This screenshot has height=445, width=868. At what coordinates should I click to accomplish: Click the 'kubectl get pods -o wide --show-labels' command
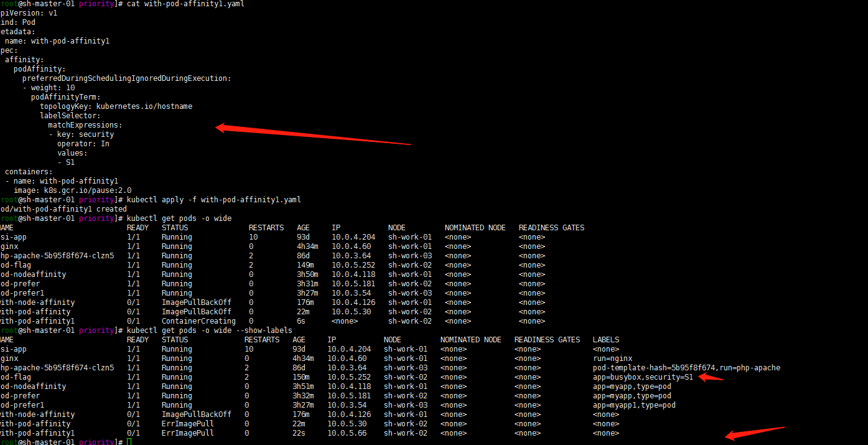tap(210, 330)
